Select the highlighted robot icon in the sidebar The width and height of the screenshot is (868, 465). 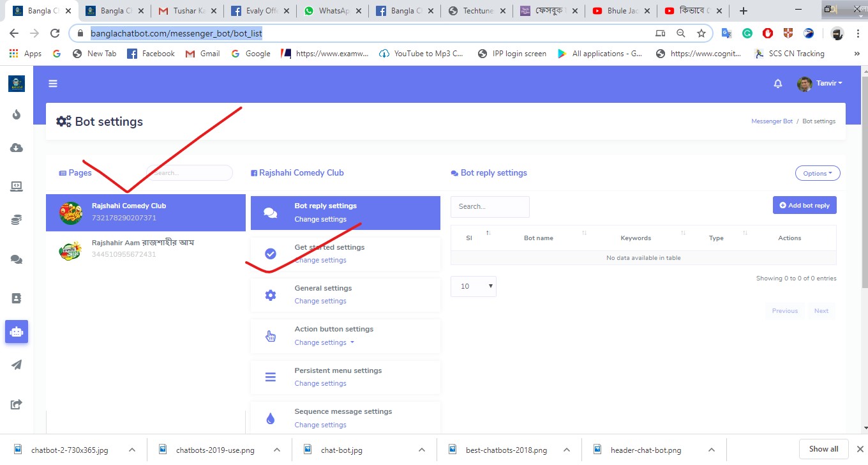tap(17, 332)
